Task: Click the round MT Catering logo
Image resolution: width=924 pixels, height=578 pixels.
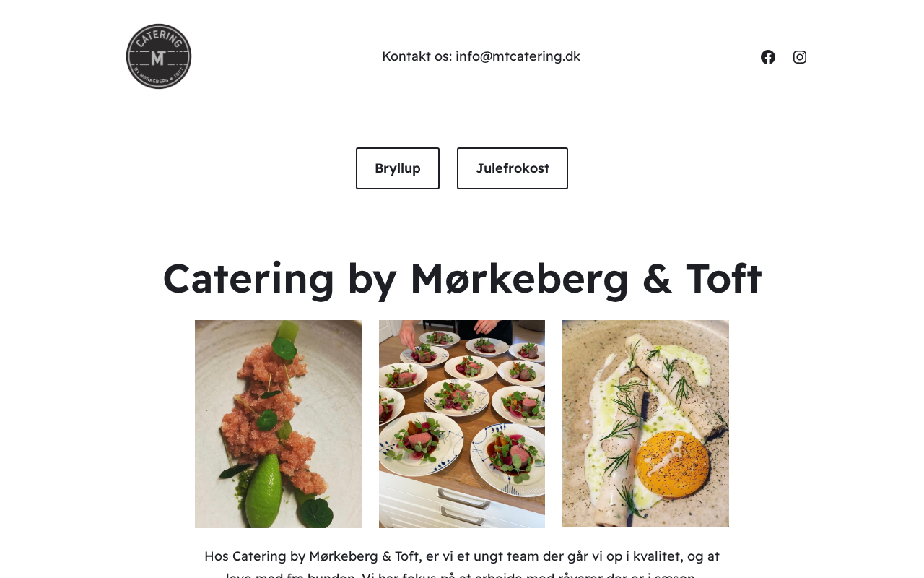Action: click(159, 56)
